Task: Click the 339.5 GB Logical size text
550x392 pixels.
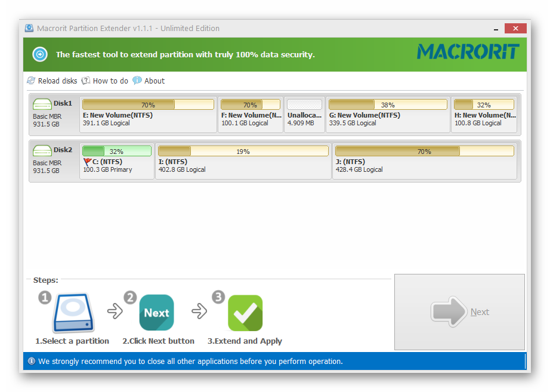Action: [x=353, y=123]
